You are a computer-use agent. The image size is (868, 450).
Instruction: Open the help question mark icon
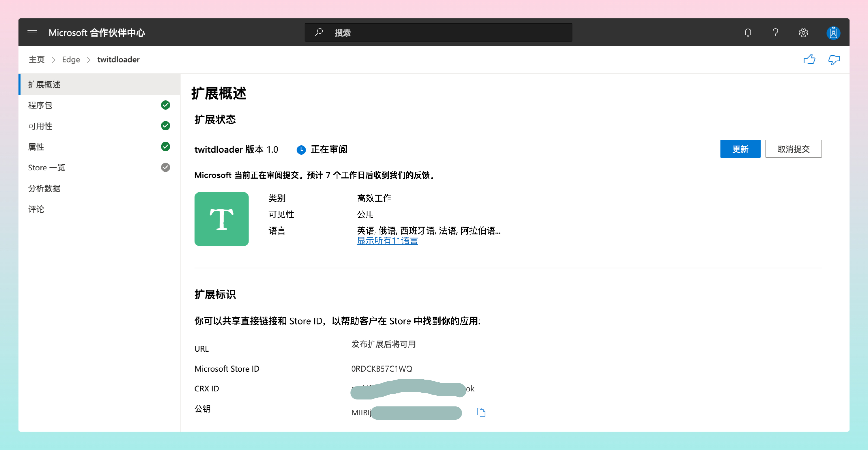click(775, 33)
